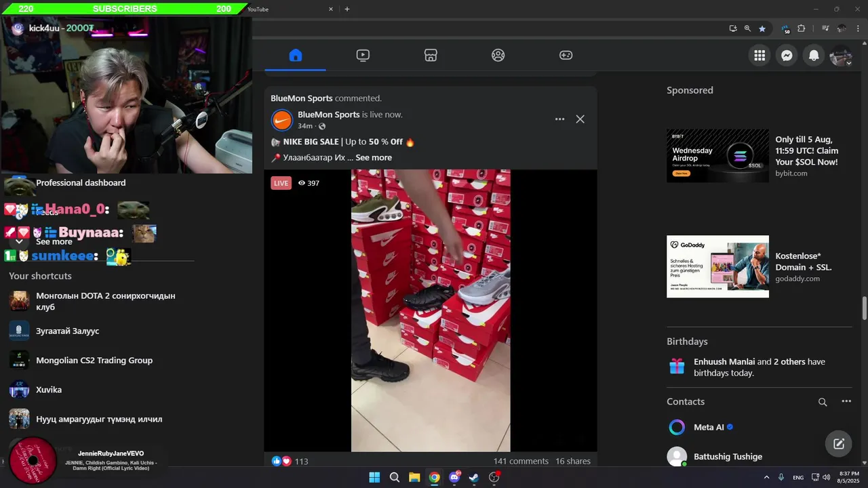Go to the Facebook Home tab
Image resolution: width=868 pixels, height=488 pixels.
click(x=295, y=56)
